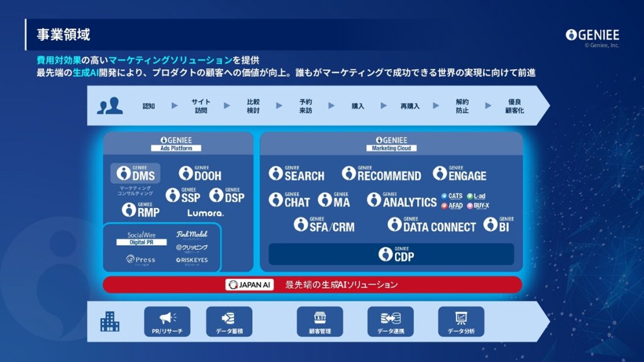Click the GENIEE CHAT icon
The image size is (644, 362).
point(276,199)
